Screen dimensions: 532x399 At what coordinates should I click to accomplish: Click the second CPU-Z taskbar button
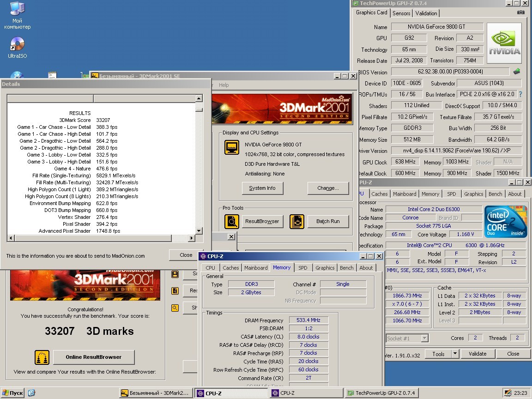(307, 393)
